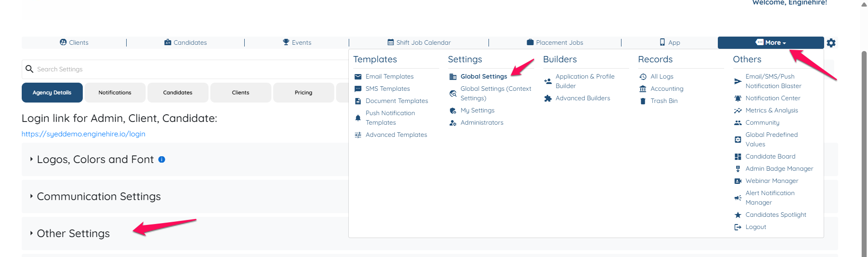Viewport: 868px width, 257px height.
Task: Switch to the Notifications tab
Action: (115, 93)
